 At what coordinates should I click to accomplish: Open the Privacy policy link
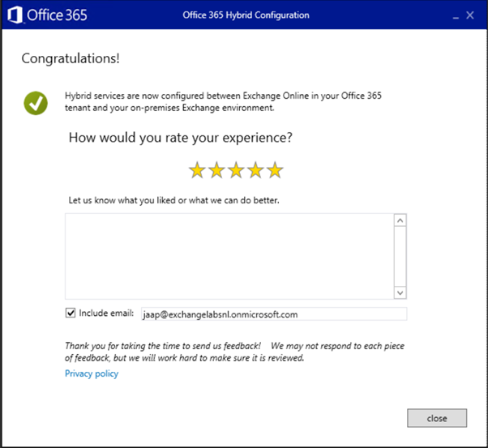(92, 373)
